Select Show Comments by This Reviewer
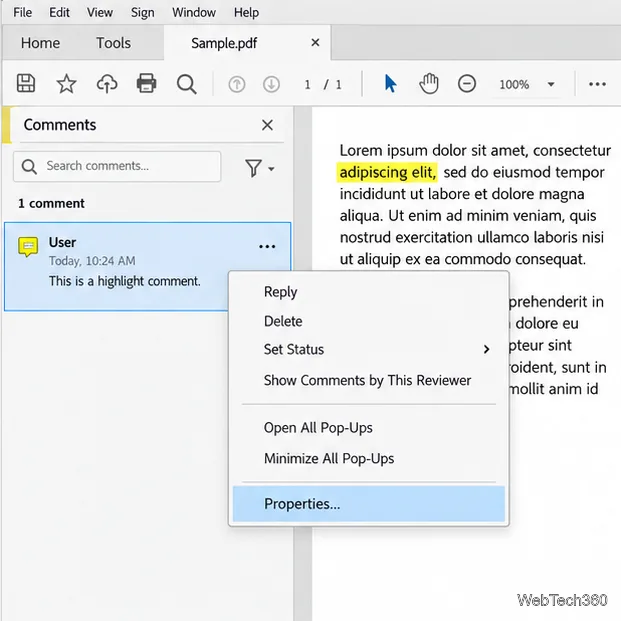 (x=368, y=380)
